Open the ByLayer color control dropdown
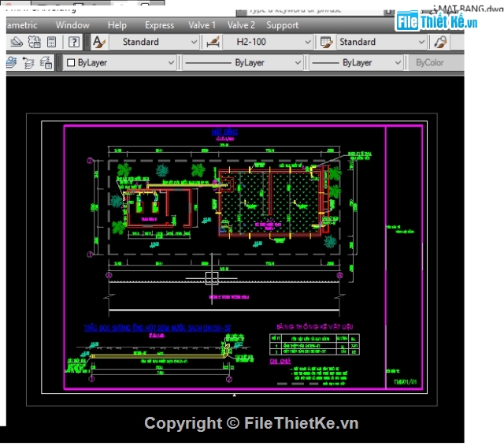Screen dimensions: 504x446 tap(120, 62)
